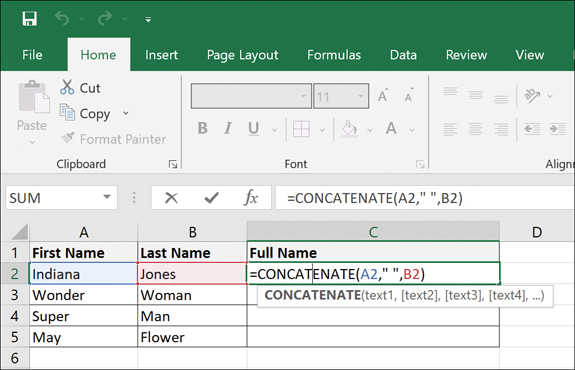Click the Font Color letter A icon
This screenshot has width=575, height=370.
point(391,129)
